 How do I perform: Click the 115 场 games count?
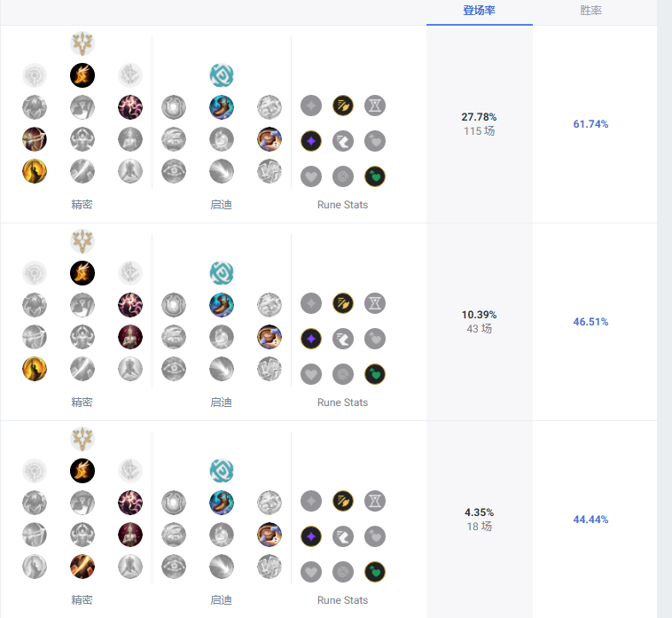tap(479, 131)
